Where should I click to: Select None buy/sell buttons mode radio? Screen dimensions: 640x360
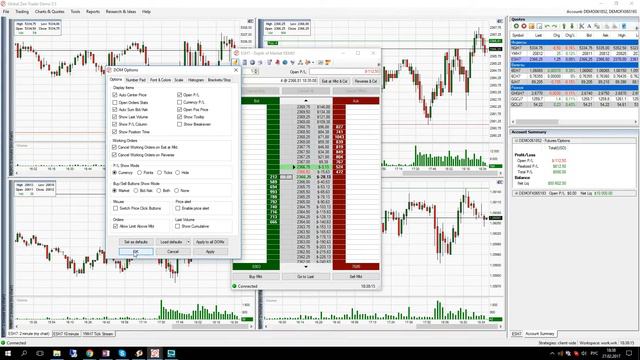(x=177, y=191)
